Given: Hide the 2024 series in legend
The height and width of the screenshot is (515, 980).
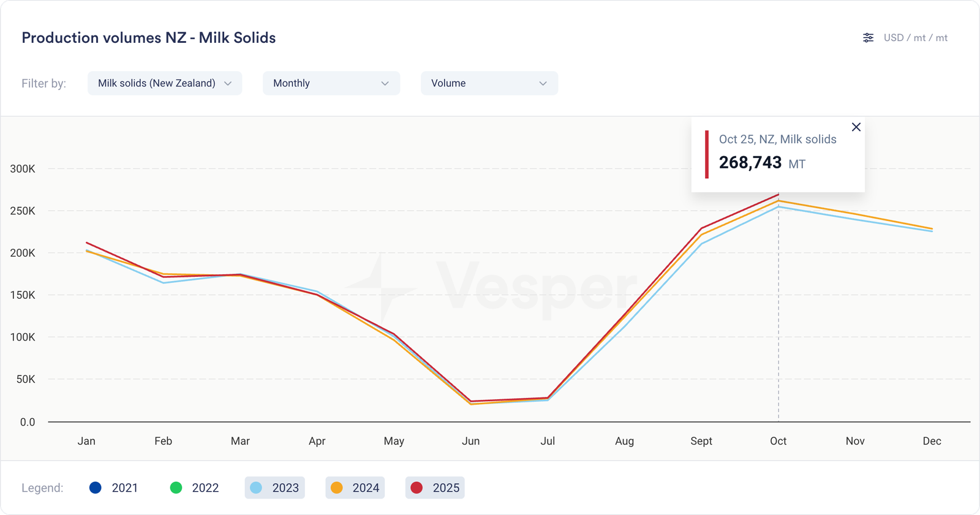Looking at the screenshot, I should coord(355,488).
